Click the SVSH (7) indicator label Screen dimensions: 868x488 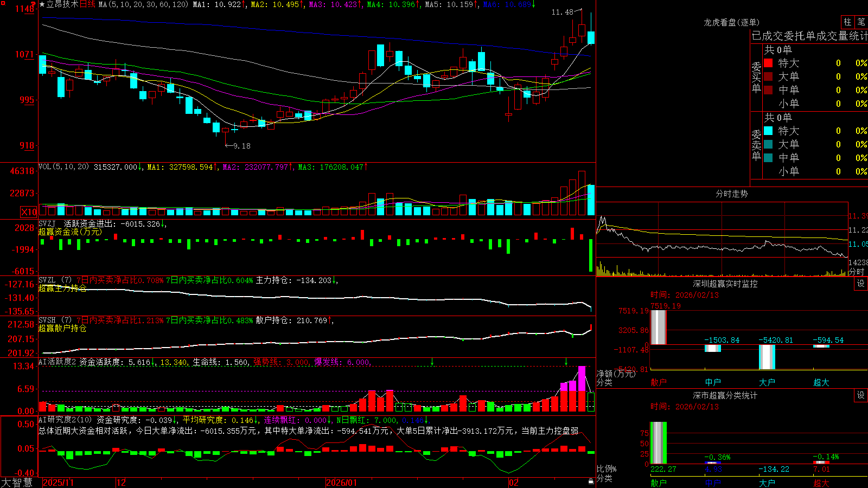[x=55, y=320]
